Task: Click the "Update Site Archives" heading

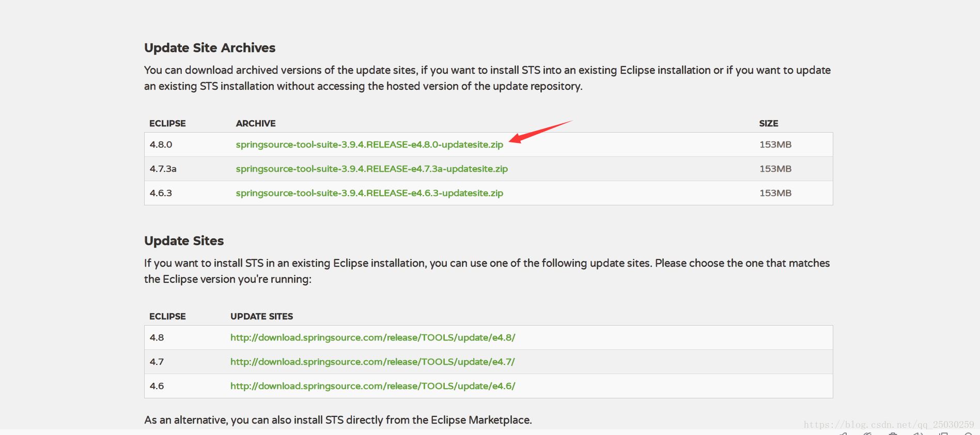Action: [x=210, y=48]
